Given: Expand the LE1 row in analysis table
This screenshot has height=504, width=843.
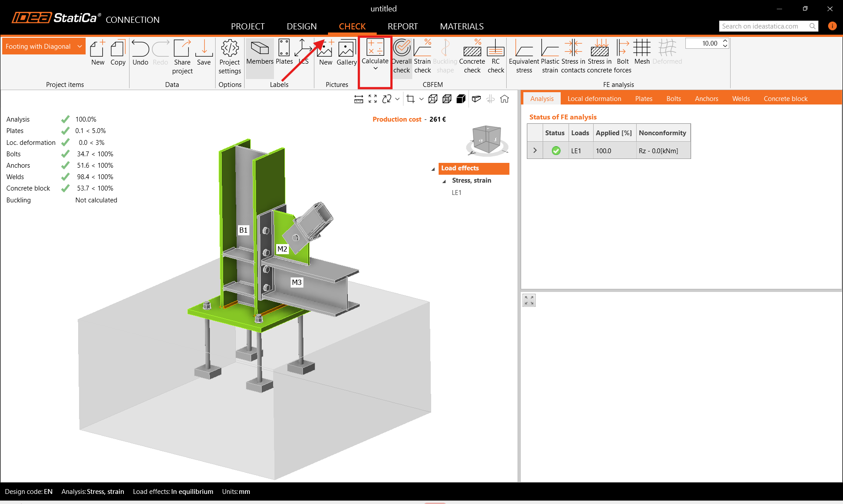Looking at the screenshot, I should point(535,151).
